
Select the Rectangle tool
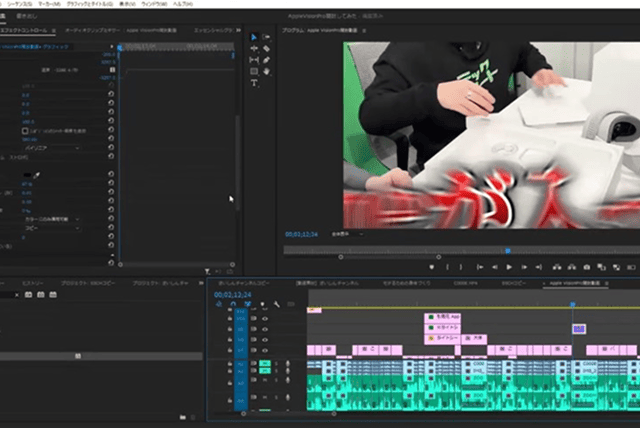pos(254,71)
